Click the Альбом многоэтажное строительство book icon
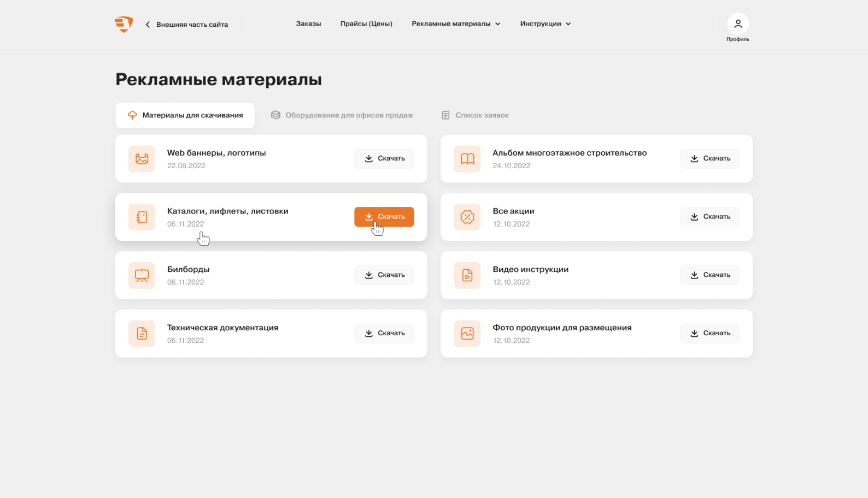Image resolution: width=868 pixels, height=498 pixels. tap(467, 159)
